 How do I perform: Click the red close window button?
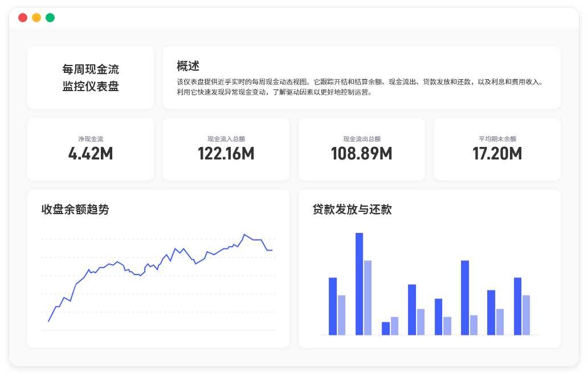(23, 18)
